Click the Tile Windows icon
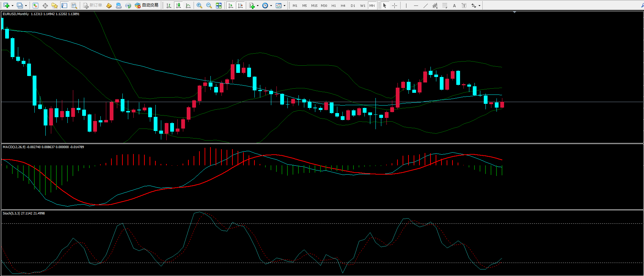This screenshot has height=276, width=644. (219, 5)
